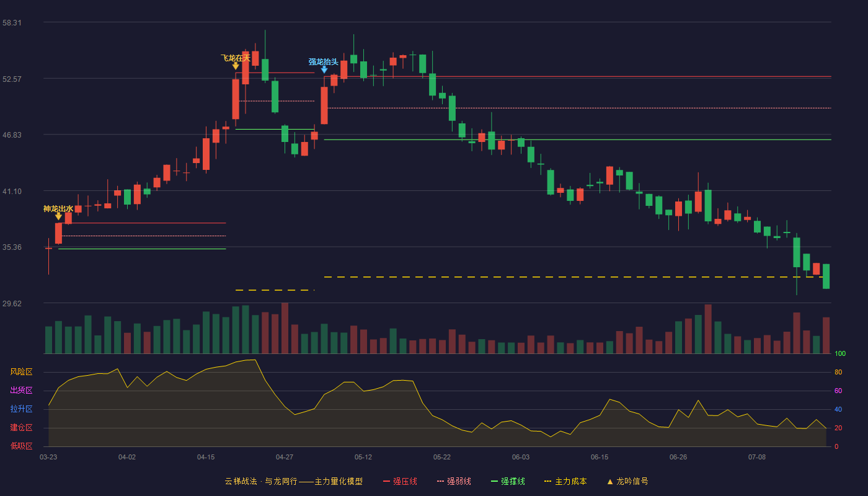Click the tallest red volume bar
Viewport: 868px width, 496px height.
(285, 328)
